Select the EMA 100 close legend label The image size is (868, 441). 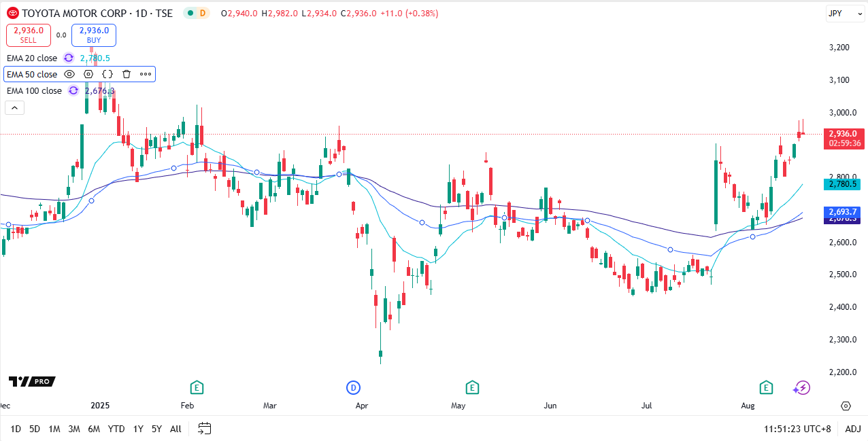(34, 90)
